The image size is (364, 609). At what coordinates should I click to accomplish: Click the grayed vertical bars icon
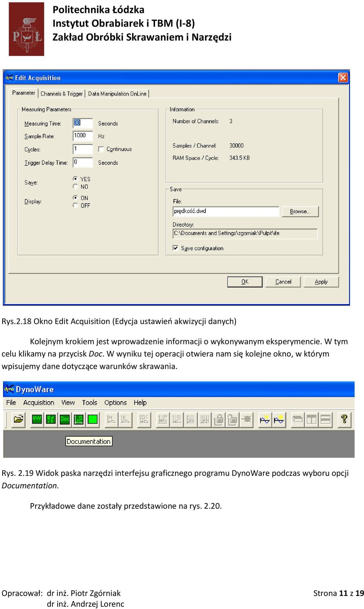[205, 419]
